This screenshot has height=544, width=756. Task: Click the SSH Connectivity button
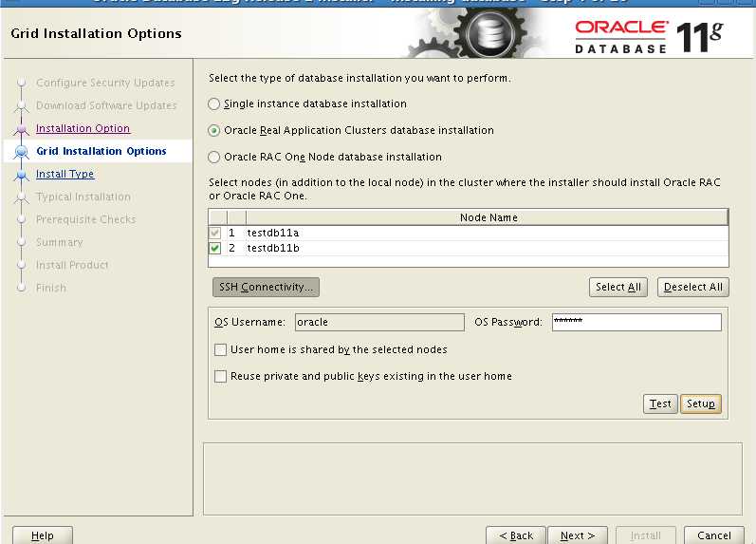tap(266, 287)
